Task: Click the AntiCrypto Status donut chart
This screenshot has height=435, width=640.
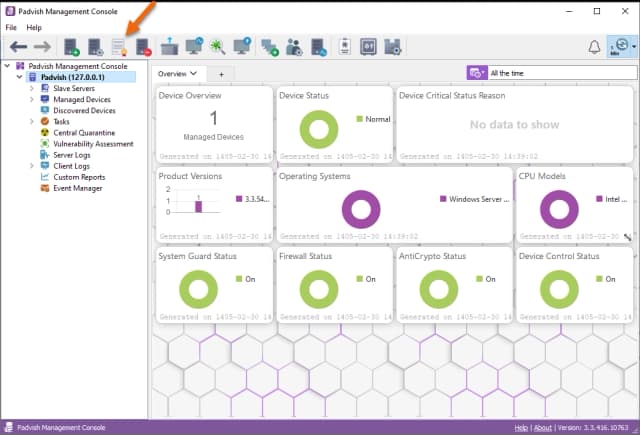Action: pos(439,289)
